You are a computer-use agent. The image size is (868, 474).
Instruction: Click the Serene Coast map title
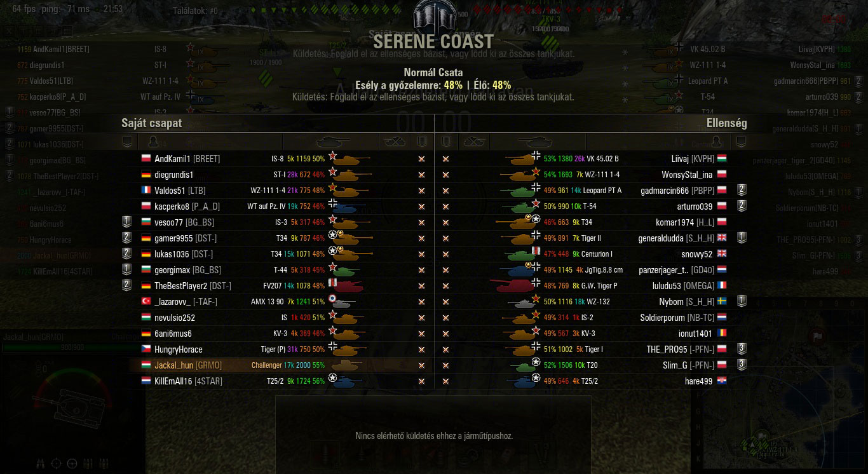click(433, 41)
